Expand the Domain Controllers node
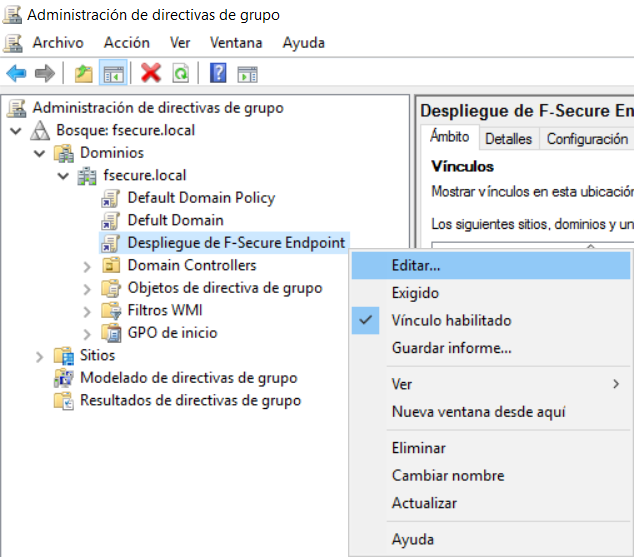 [x=87, y=266]
